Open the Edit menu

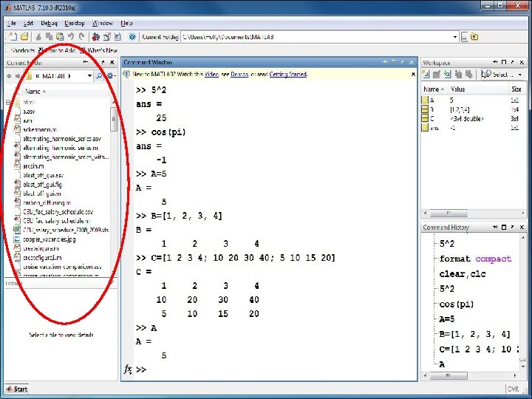[x=29, y=23]
